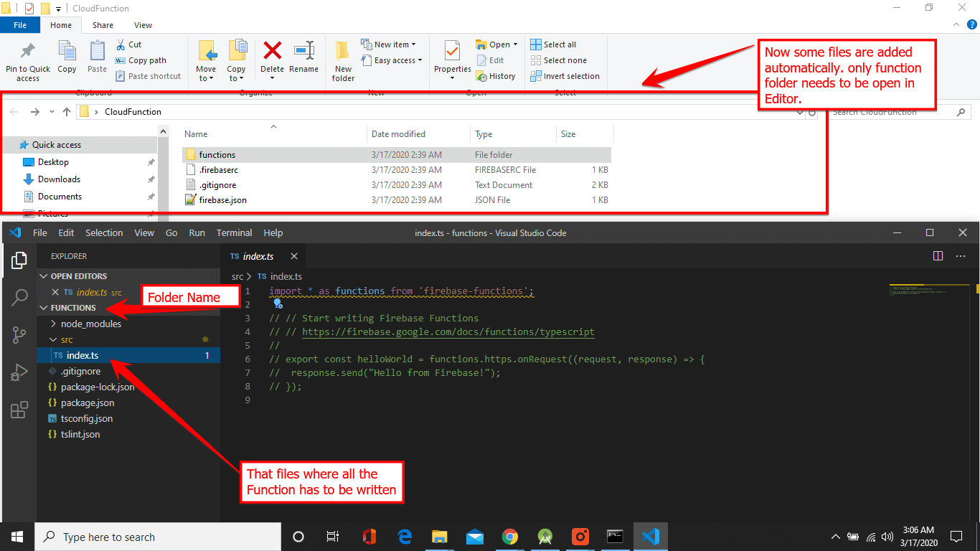Click Cut in the ribbon

point(128,44)
